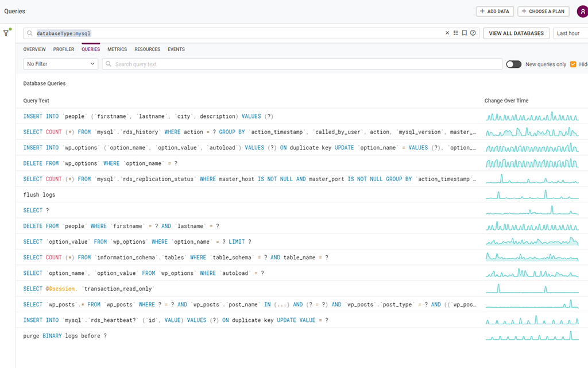Open the user avatar in the top right
The image size is (588, 368).
[x=582, y=11]
